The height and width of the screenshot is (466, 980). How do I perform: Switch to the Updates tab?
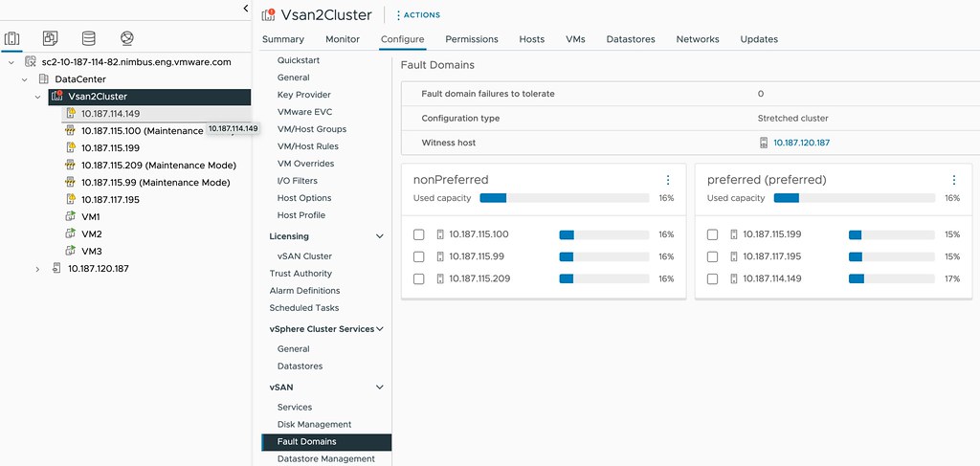(759, 38)
